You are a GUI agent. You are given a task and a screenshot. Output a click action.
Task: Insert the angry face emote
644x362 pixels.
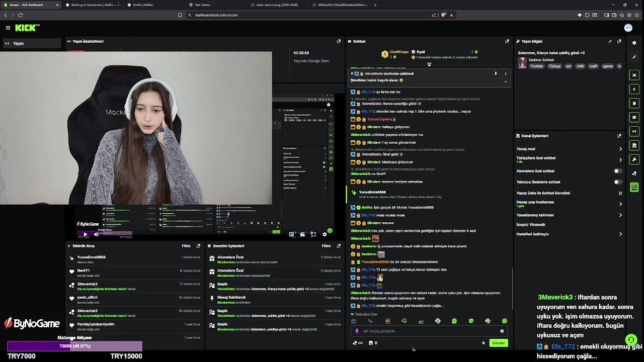pyautogui.click(x=387, y=321)
